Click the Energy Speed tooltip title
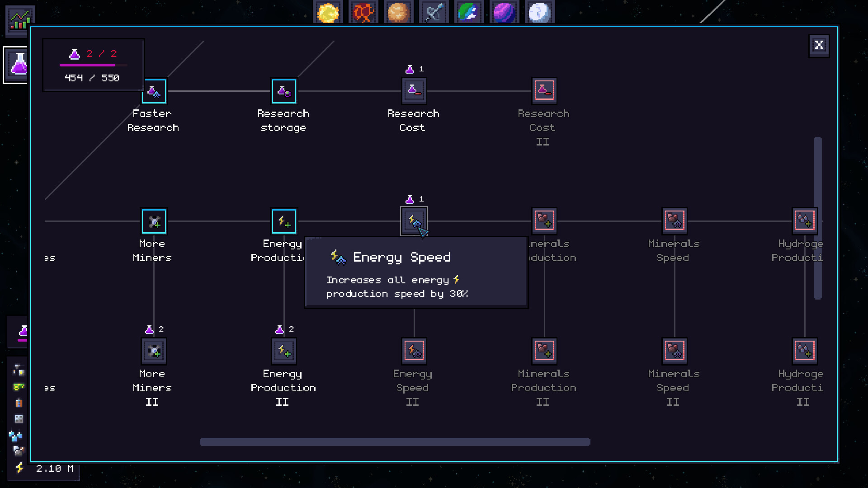The width and height of the screenshot is (868, 488). point(402,257)
